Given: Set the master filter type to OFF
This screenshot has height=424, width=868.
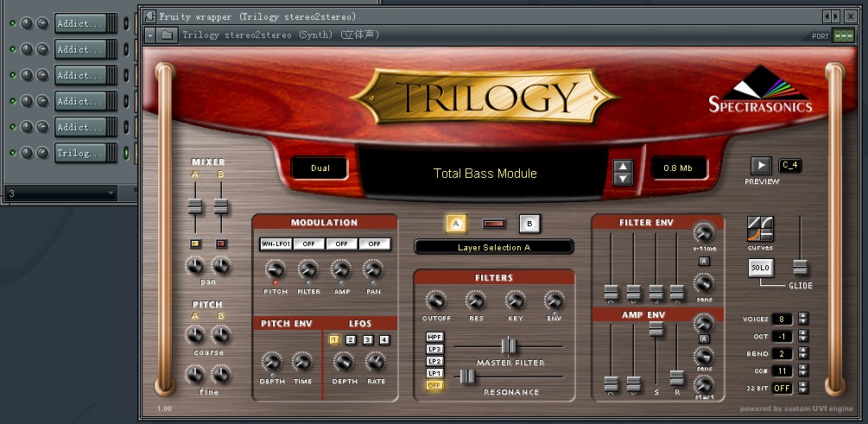Looking at the screenshot, I should [x=434, y=386].
